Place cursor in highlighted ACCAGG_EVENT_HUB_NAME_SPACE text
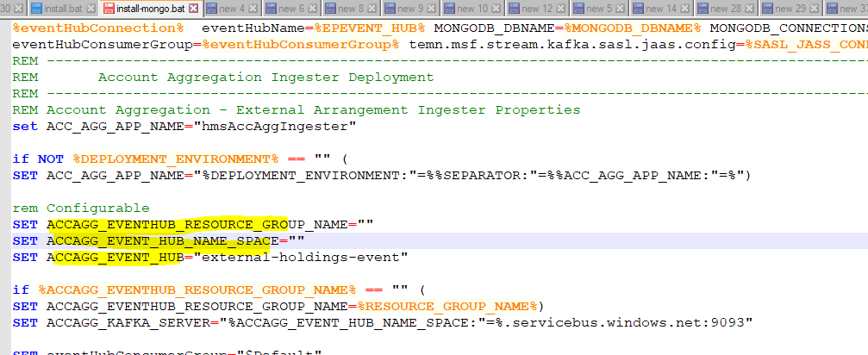 tap(162, 240)
